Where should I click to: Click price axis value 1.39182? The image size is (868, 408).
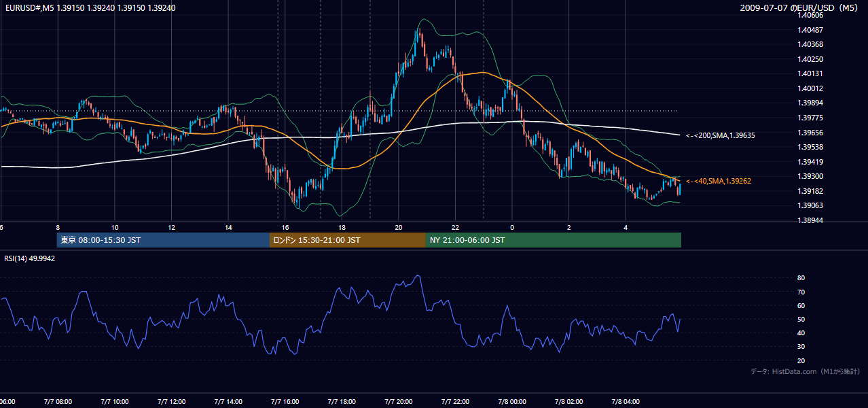[810, 191]
